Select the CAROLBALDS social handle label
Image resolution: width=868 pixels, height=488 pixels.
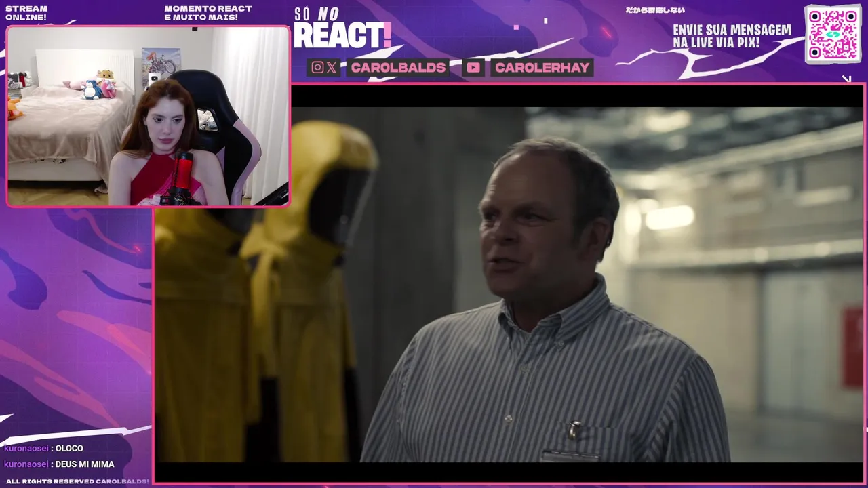tap(398, 67)
